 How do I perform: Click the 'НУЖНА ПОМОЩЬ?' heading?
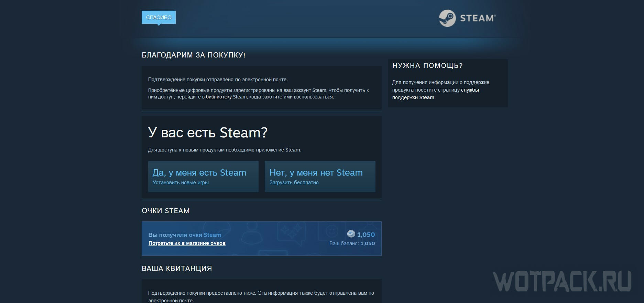[427, 65]
